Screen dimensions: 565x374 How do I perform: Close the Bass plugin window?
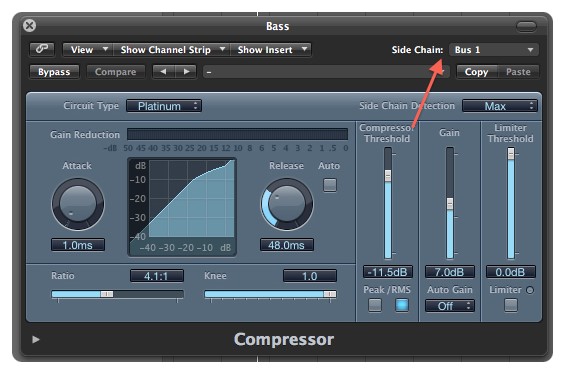29,26
